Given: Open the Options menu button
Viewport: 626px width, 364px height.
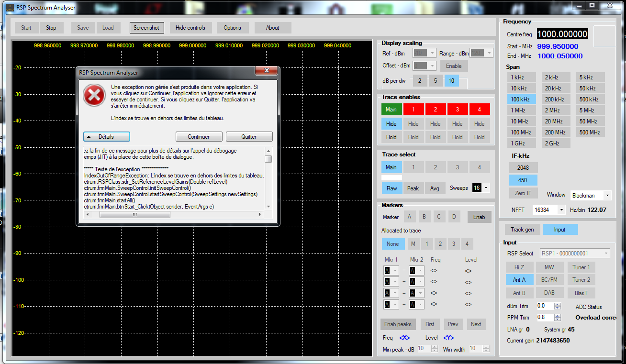Looking at the screenshot, I should [x=233, y=28].
